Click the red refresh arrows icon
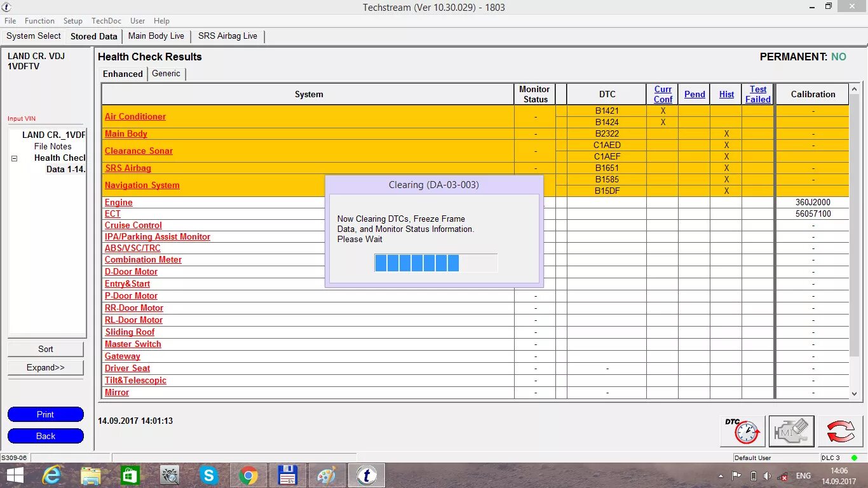Viewport: 868px width, 488px height. point(840,431)
